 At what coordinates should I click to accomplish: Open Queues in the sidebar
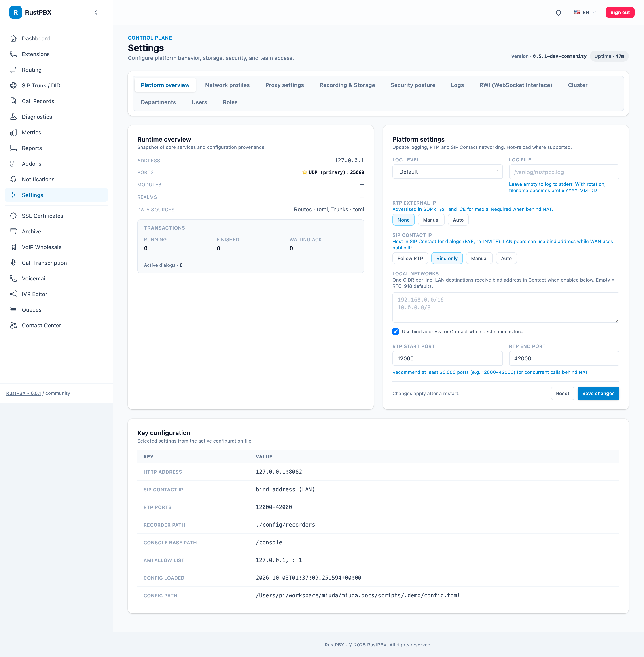(x=56, y=310)
